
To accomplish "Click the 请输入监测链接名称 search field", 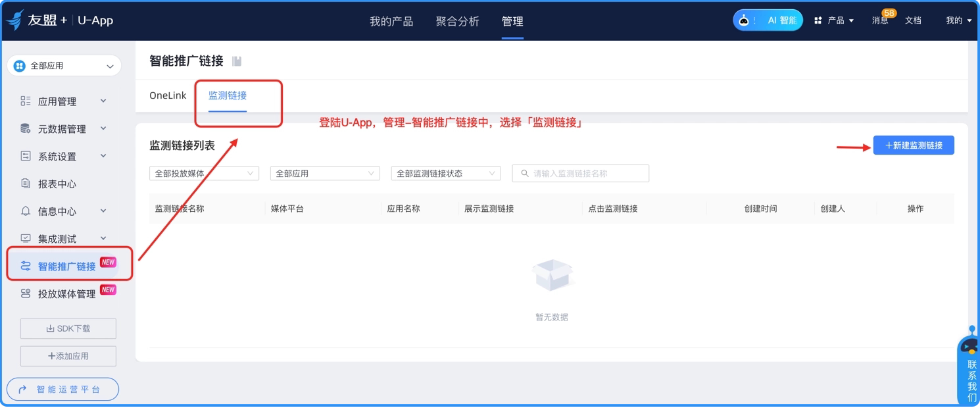I will (581, 173).
